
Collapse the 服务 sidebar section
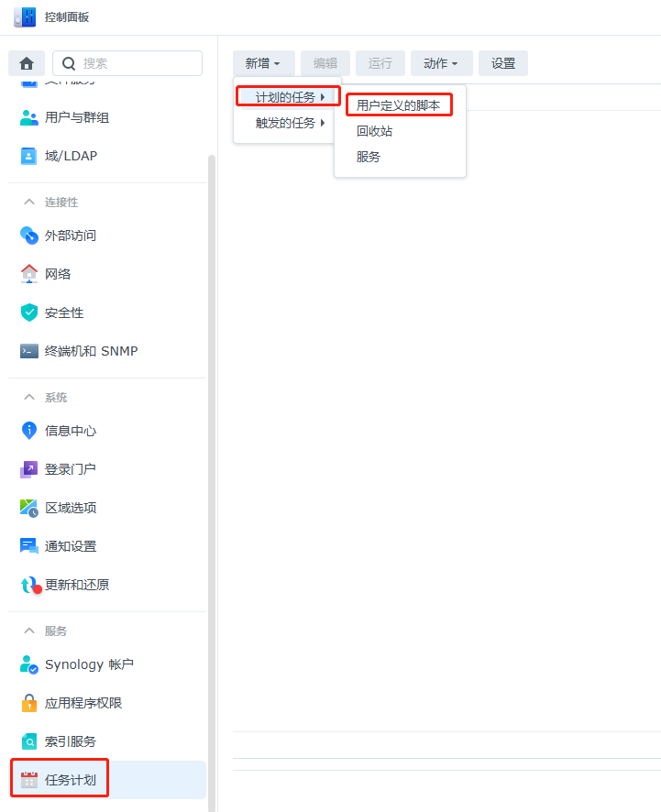pos(29,631)
